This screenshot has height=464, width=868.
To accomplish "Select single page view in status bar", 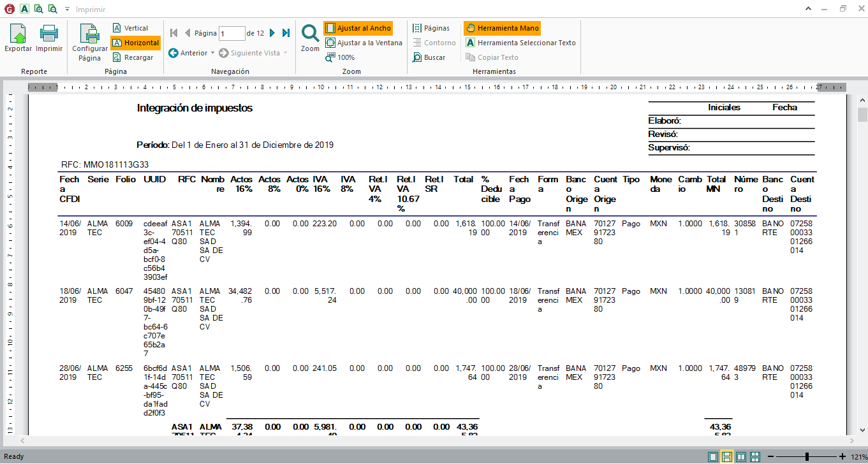I will tap(712, 456).
